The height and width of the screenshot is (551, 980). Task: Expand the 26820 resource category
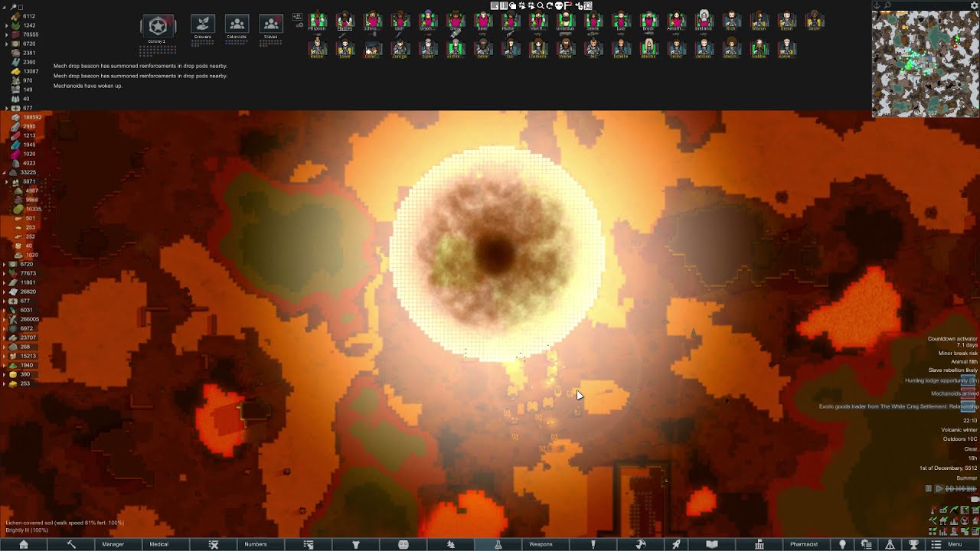pos(5,292)
